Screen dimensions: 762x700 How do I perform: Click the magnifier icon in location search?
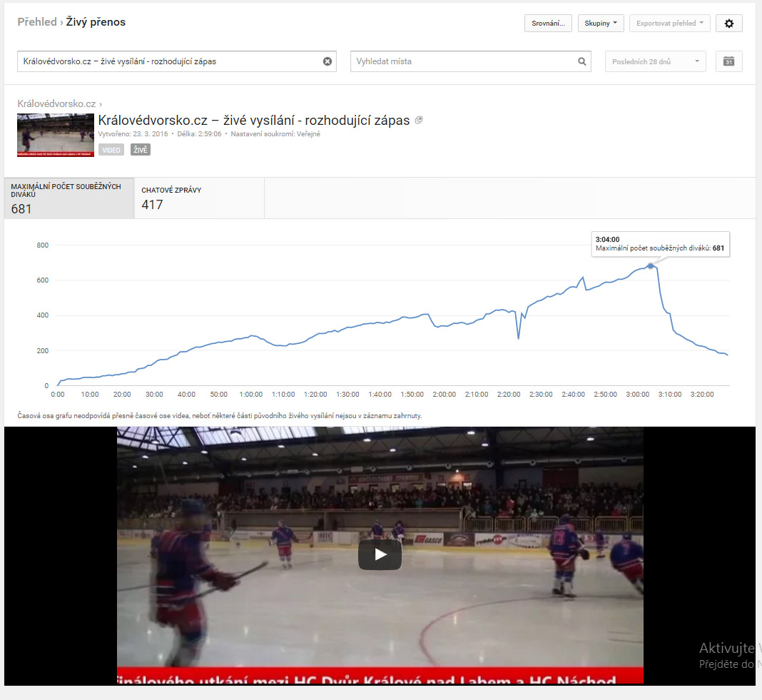point(582,61)
